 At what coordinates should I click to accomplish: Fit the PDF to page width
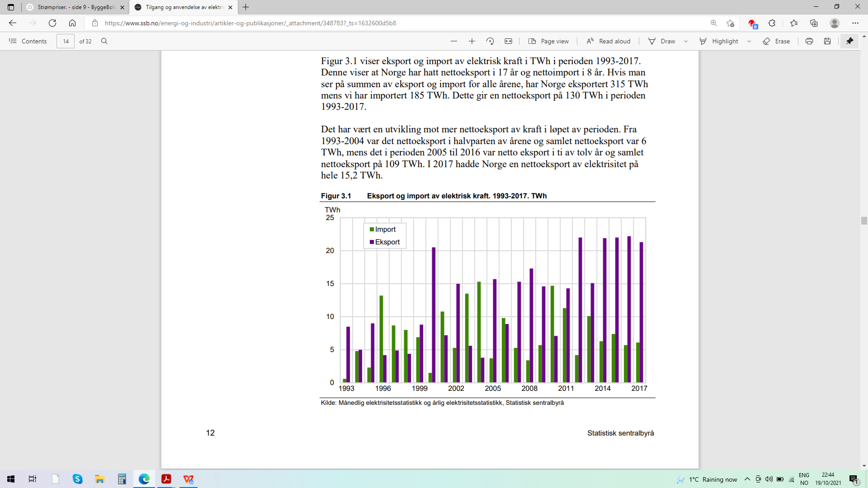508,41
